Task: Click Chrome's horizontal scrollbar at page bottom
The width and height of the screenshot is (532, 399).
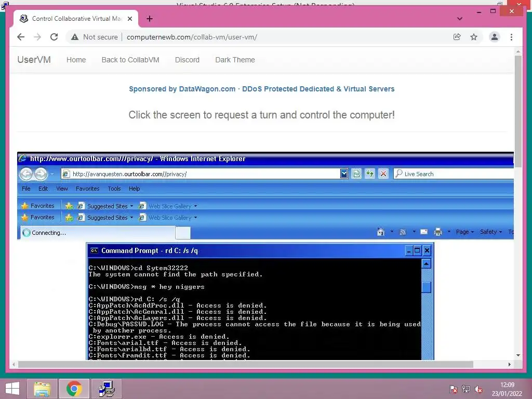Action: [x=246, y=364]
